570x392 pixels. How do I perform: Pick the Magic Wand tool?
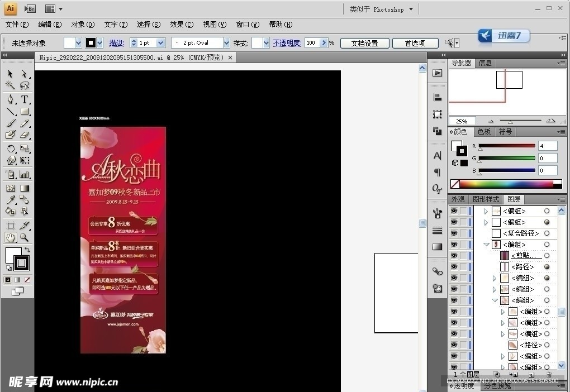pyautogui.click(x=11, y=85)
